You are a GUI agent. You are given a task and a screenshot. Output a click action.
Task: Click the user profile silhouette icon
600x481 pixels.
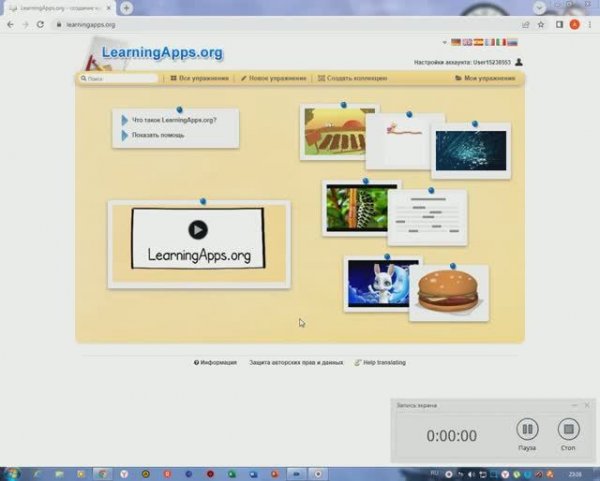point(519,62)
